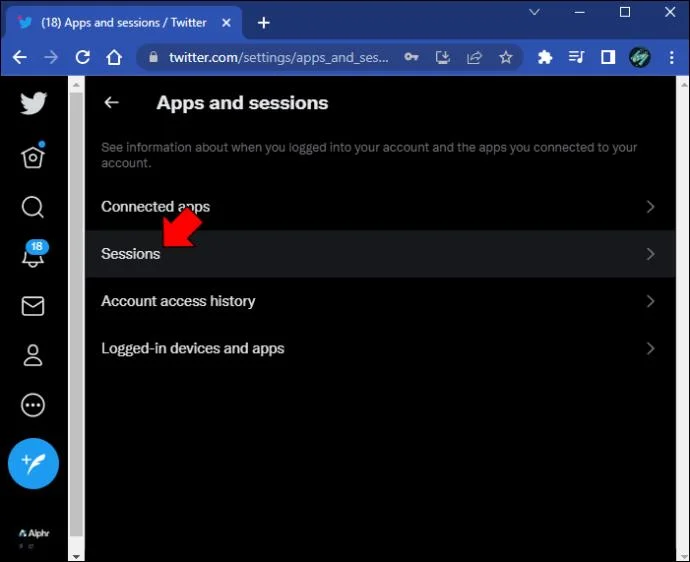Expand the Sessions row chevron
Screen dimensions: 690x562
tap(650, 254)
